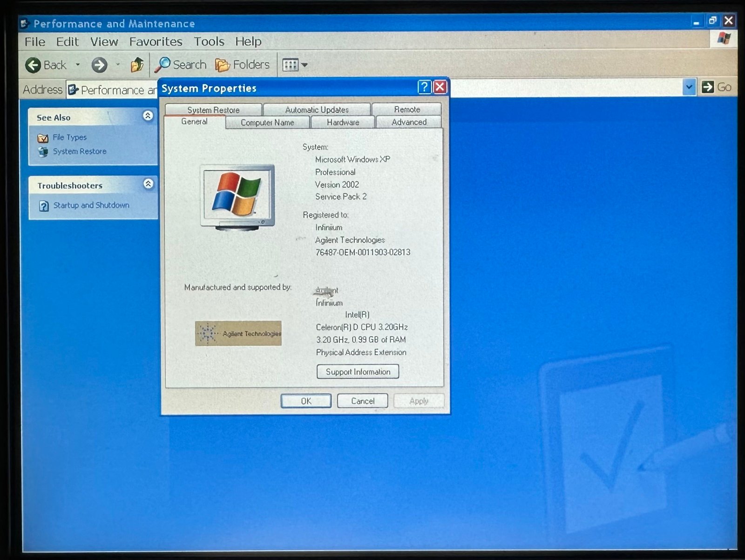
Task: Click the Performance and Maintenance title icon
Action: 26,23
